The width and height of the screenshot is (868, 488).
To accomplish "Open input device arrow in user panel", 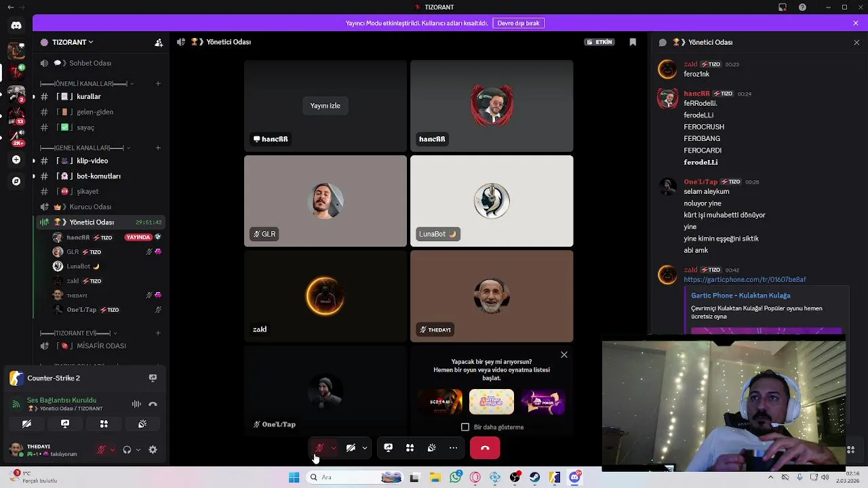I will point(113,449).
